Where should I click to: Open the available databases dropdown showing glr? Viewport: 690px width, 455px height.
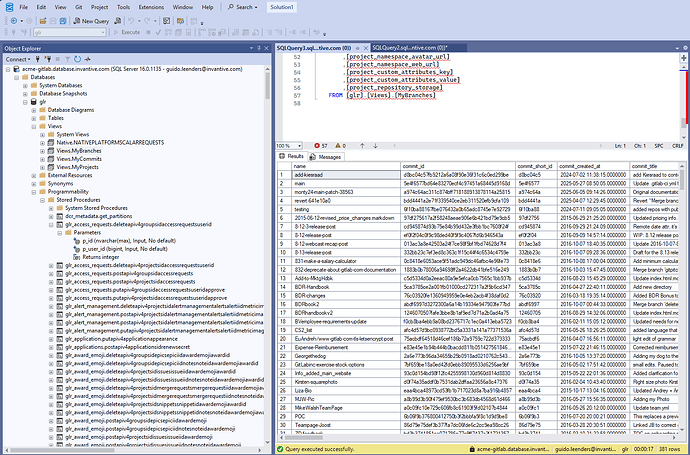tap(70, 32)
